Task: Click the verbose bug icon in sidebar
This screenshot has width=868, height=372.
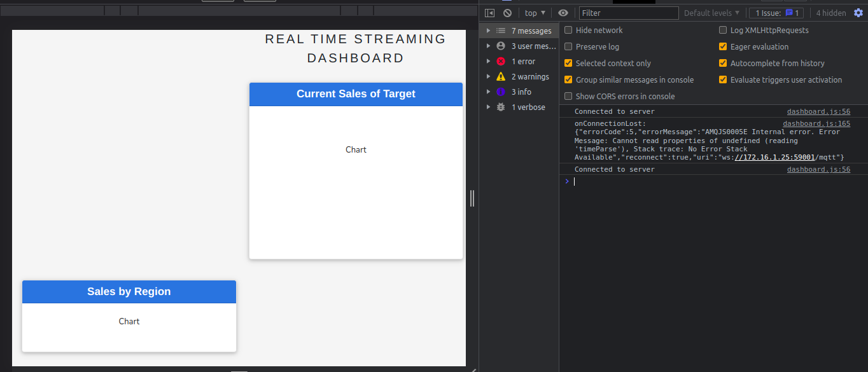Action: pos(501,107)
